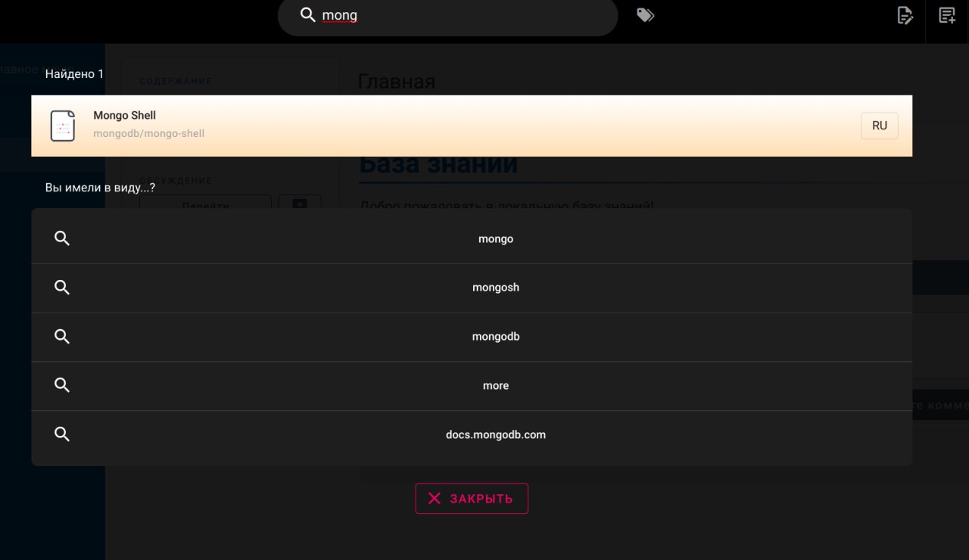Select the "docs.mongodb.com" suggestion
Image resolution: width=969 pixels, height=560 pixels.
(x=472, y=435)
